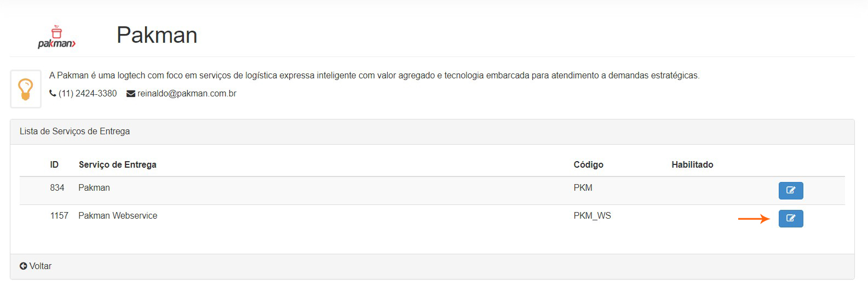Select the PKM_WS code cell

592,216
